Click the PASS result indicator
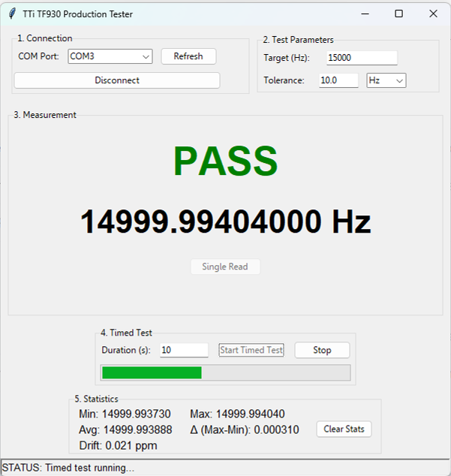451x476 pixels. click(225, 161)
